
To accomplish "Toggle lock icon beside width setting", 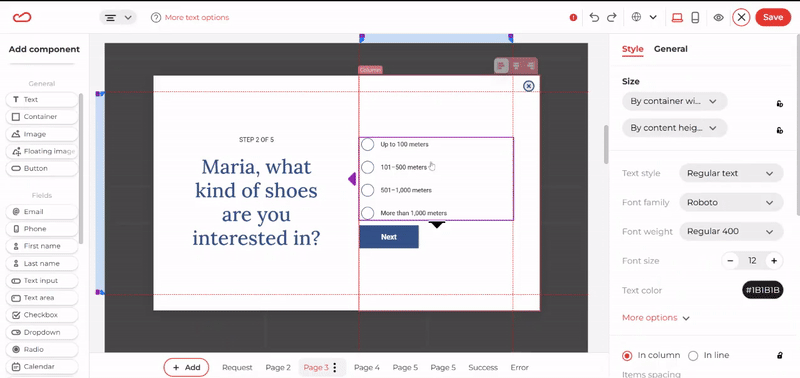I will [x=780, y=104].
